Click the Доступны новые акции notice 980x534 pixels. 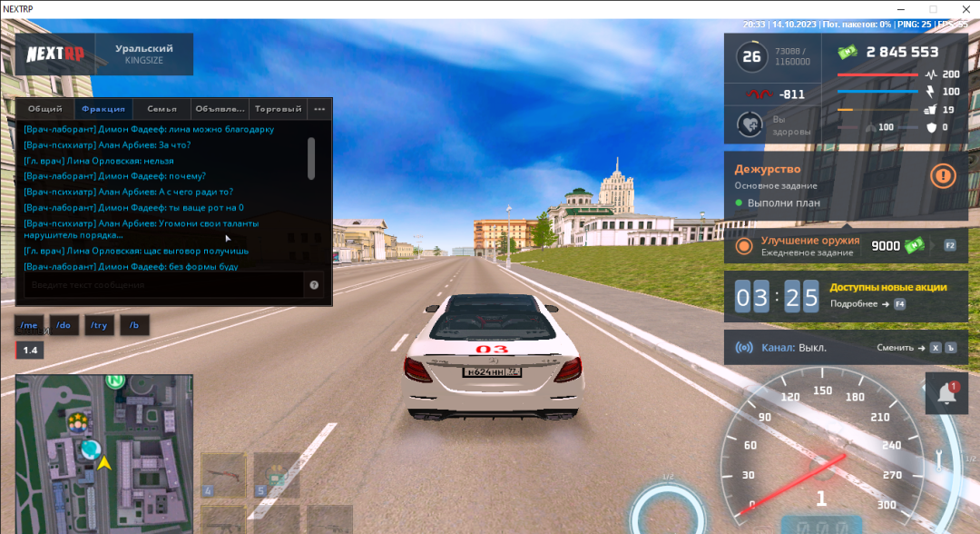pyautogui.click(x=888, y=288)
